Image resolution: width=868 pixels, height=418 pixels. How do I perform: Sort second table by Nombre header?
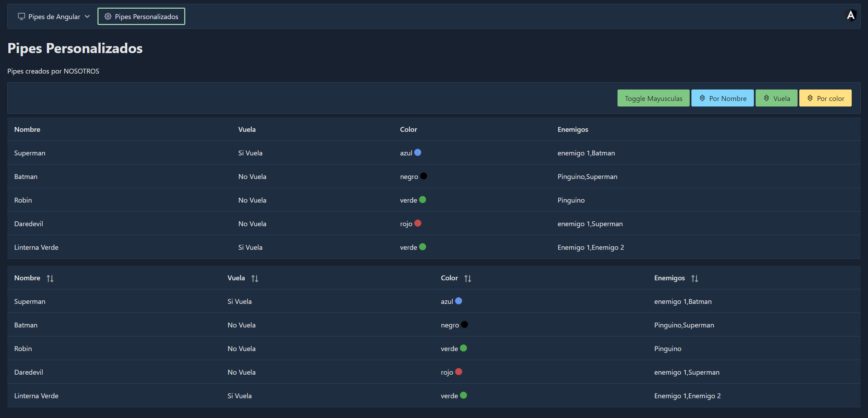click(x=27, y=278)
